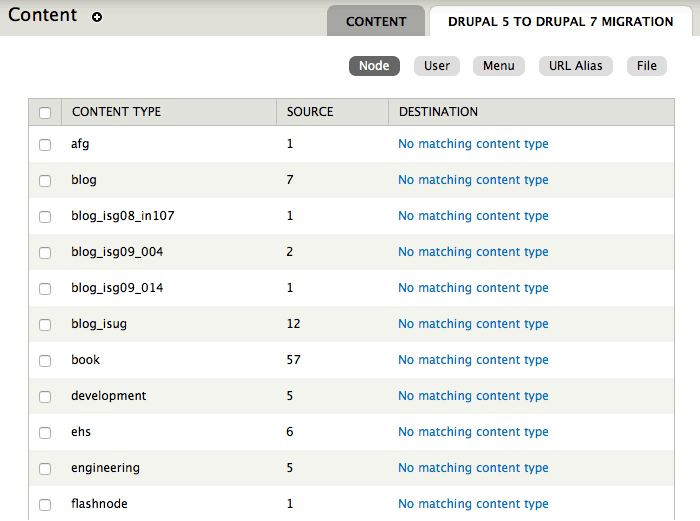
Task: Tick the flashnode row checkbox
Action: [45, 504]
